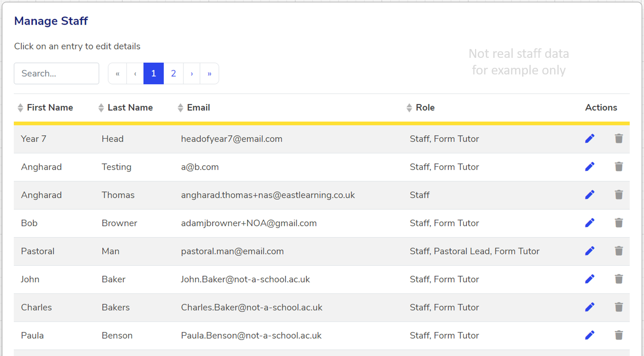Click into the Search staff field
Viewport: 644px width, 356px height.
[56, 73]
